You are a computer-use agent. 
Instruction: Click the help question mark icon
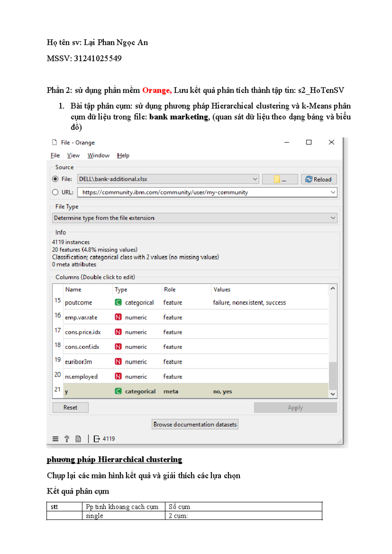67,439
